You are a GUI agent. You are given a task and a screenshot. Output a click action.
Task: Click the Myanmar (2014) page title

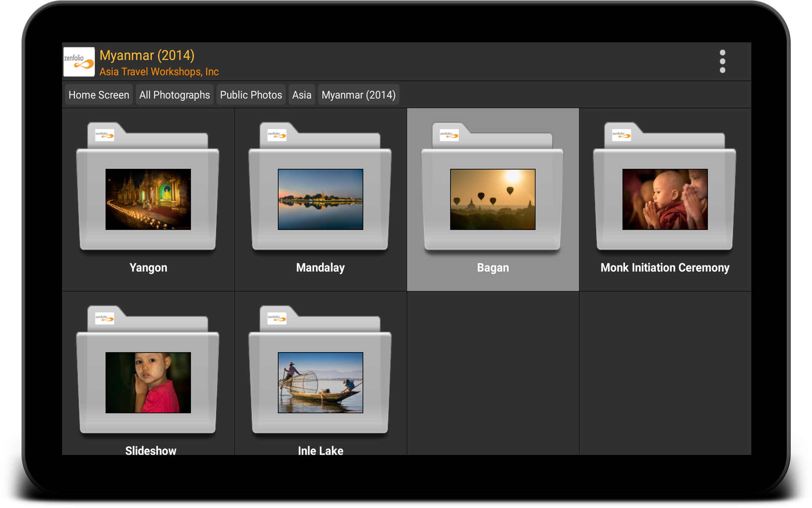pos(147,55)
